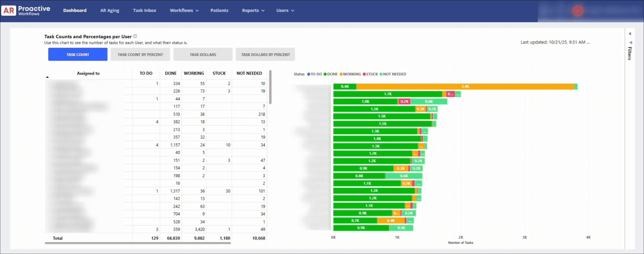Click the help icon beside chart title
The image size is (644, 254).
point(135,36)
